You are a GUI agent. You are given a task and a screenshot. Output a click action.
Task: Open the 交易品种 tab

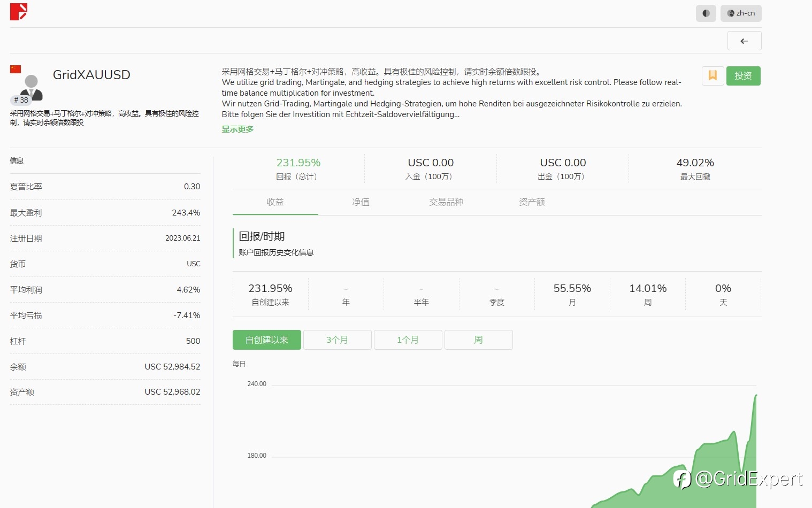(x=446, y=202)
